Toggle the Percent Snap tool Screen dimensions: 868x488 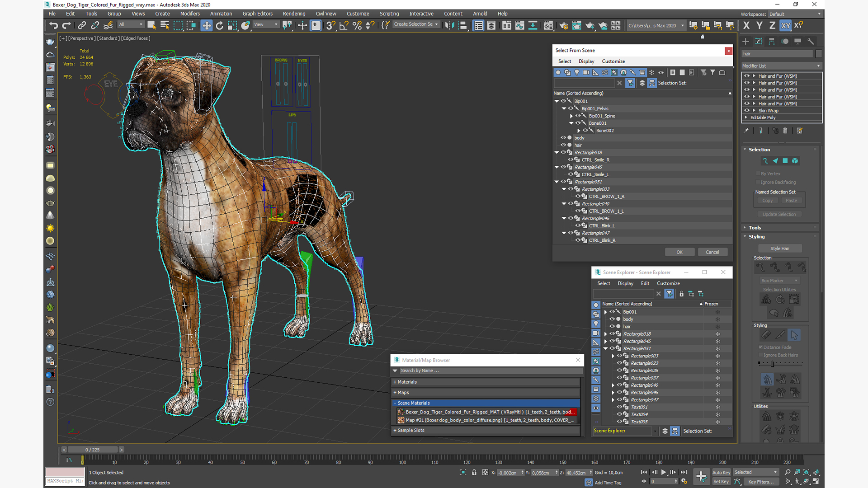[357, 25]
